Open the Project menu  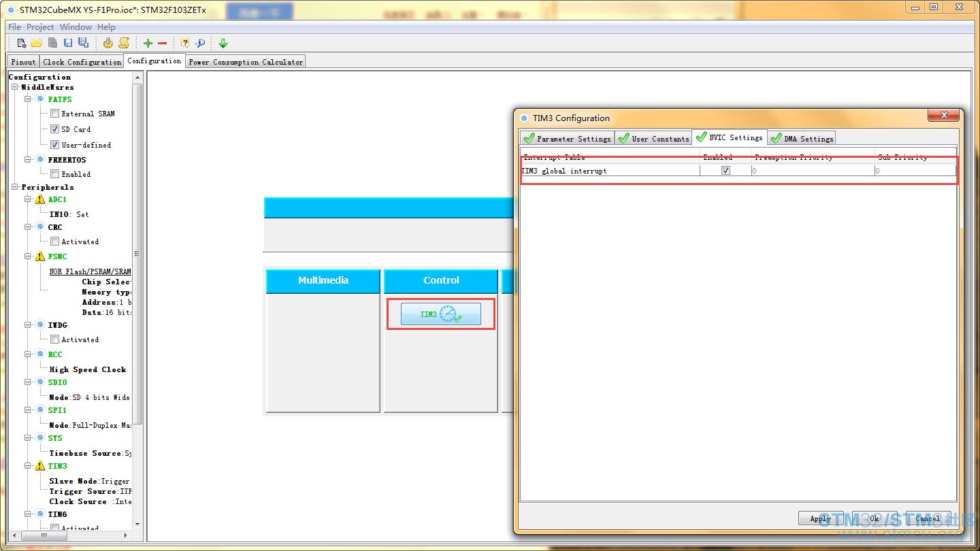coord(40,27)
